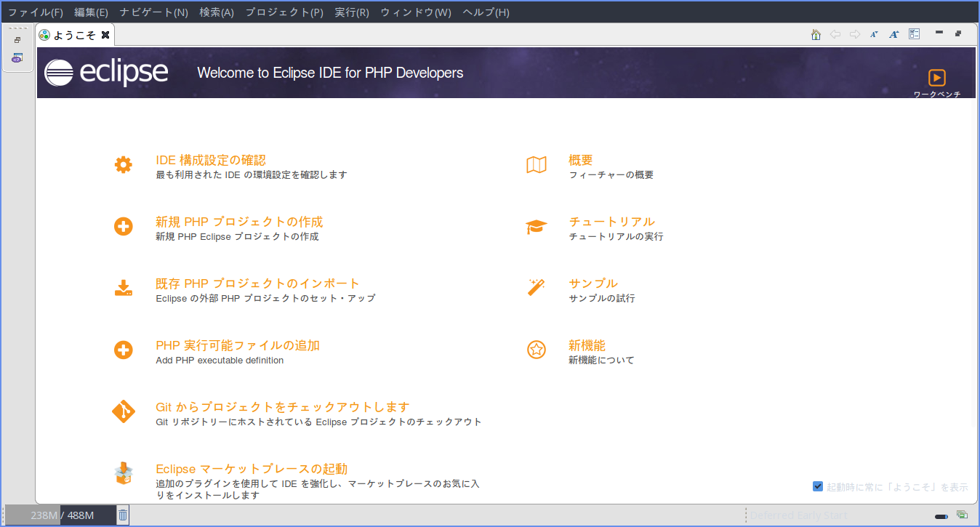
Task: Open IDE 構成設定の確認 link
Action: pos(211,160)
